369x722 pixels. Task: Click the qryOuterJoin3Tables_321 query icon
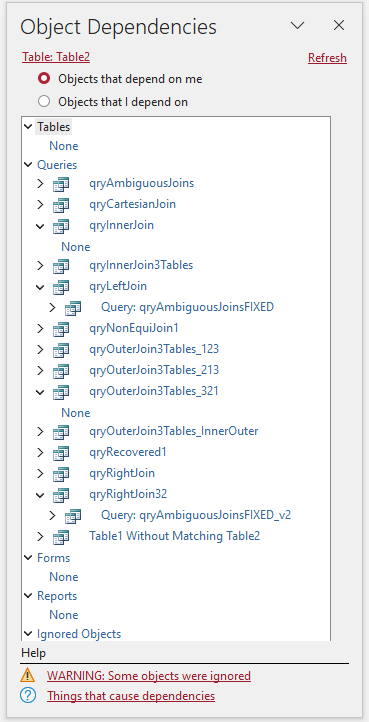pos(61,392)
